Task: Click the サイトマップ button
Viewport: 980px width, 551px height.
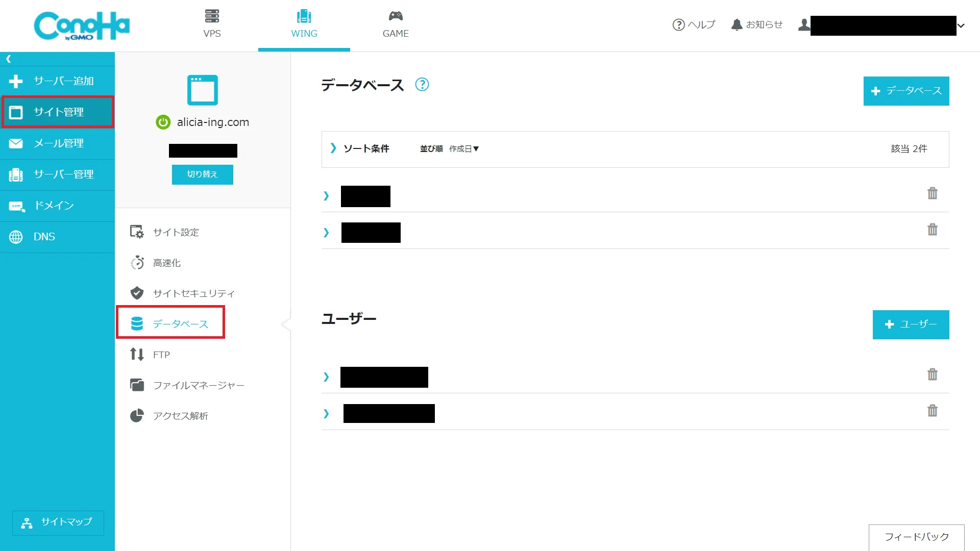Action: (58, 522)
